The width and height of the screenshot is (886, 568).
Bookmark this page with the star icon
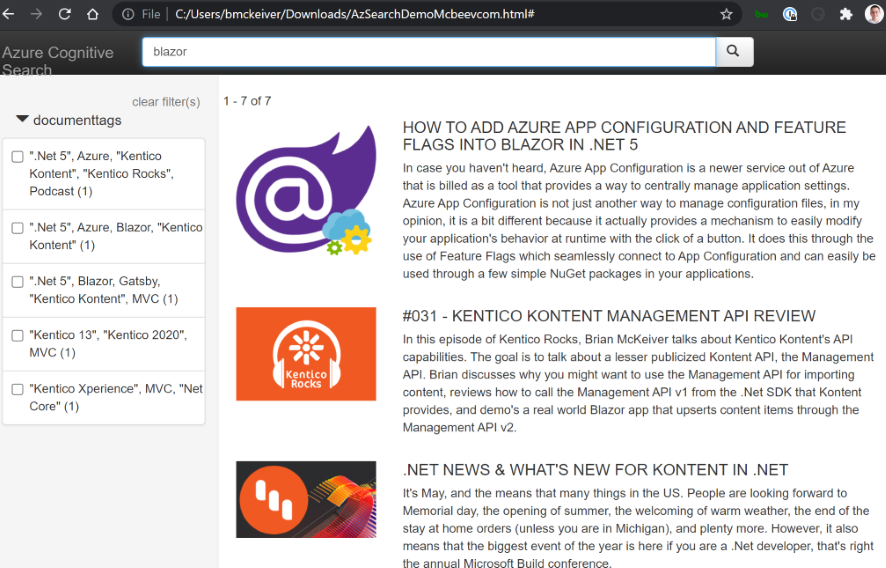click(726, 14)
